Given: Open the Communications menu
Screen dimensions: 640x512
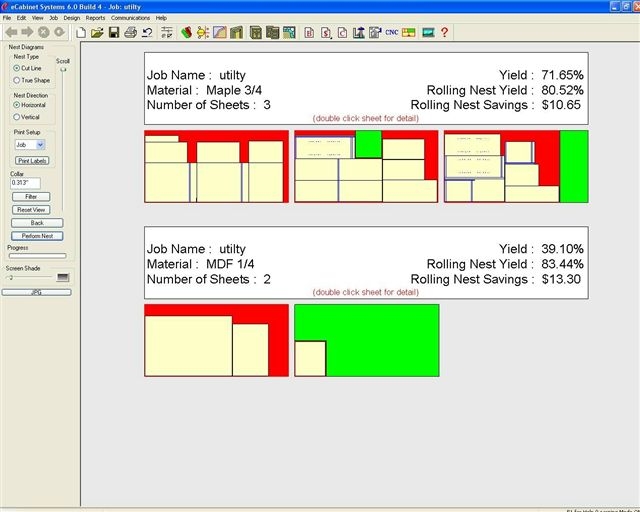Looking at the screenshot, I should click(130, 18).
